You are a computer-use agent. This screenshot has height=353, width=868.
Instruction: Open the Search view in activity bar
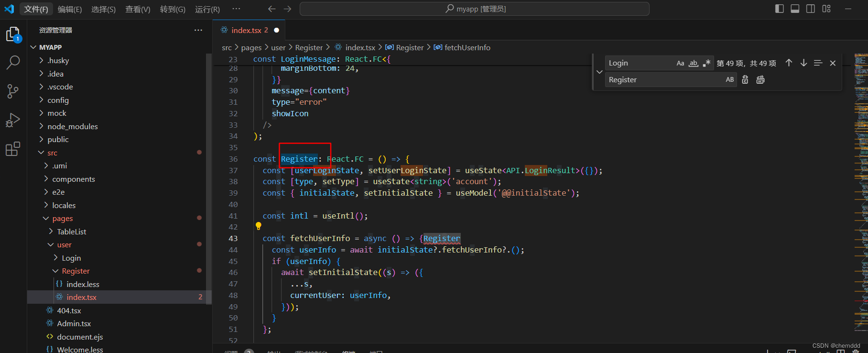13,62
